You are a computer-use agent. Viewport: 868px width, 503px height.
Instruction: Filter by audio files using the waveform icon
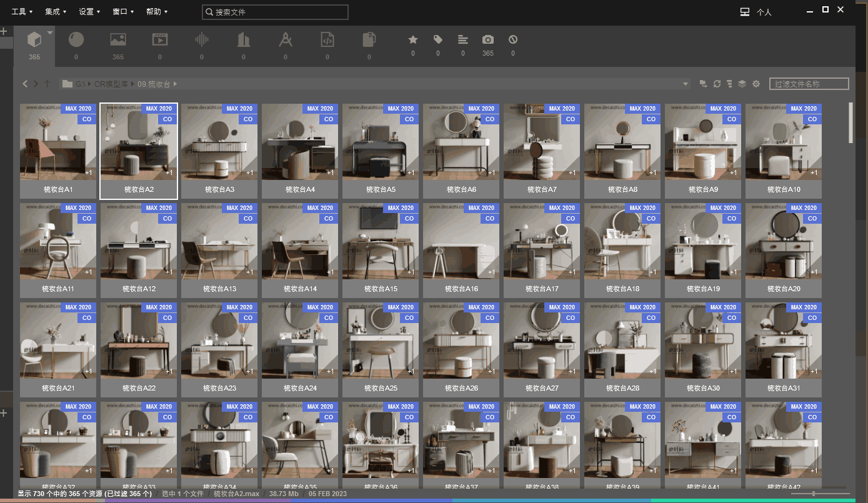click(201, 40)
